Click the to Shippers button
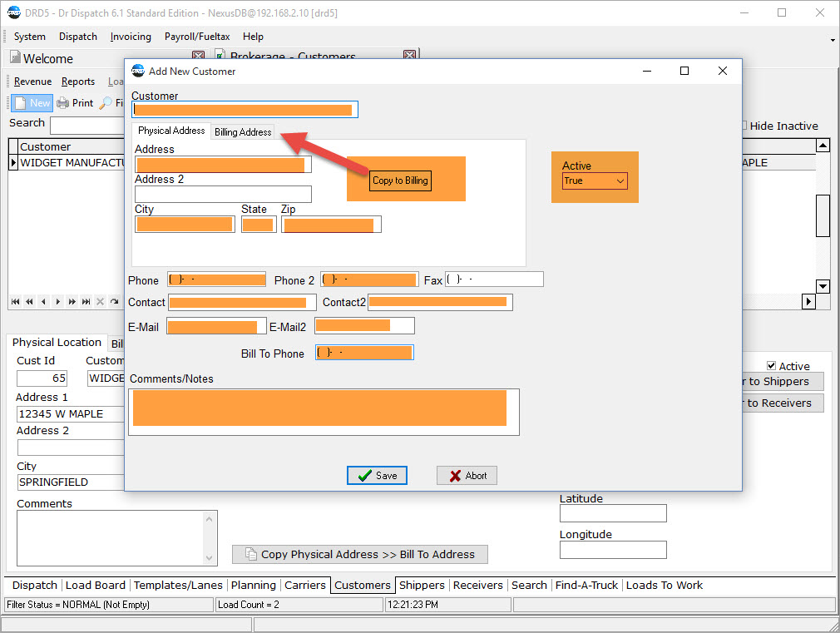 tap(782, 381)
